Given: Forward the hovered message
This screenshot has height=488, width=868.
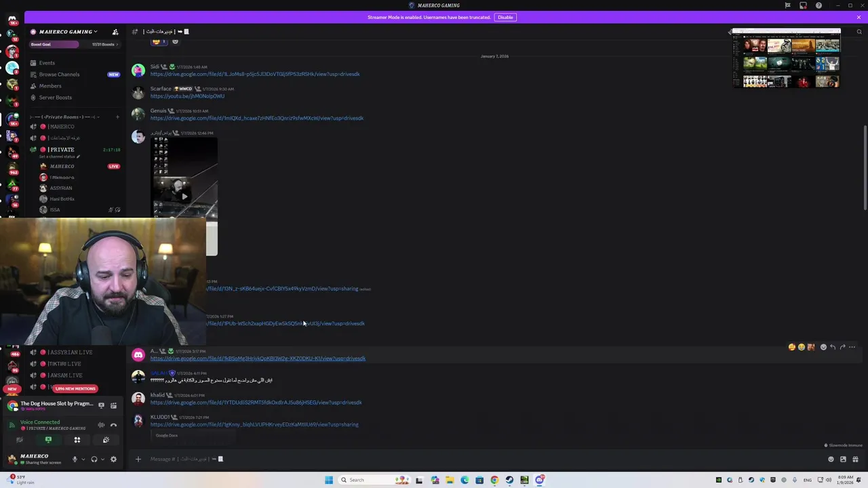Looking at the screenshot, I should (842, 347).
